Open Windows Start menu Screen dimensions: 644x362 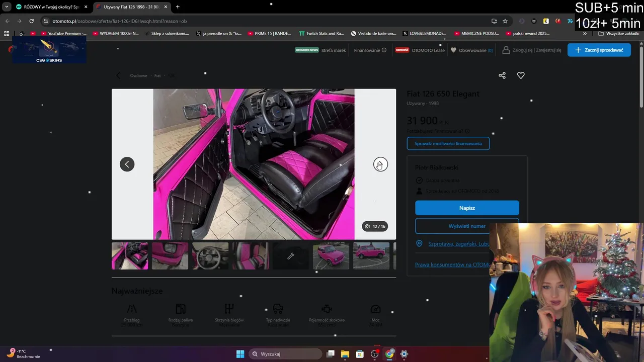click(x=240, y=354)
